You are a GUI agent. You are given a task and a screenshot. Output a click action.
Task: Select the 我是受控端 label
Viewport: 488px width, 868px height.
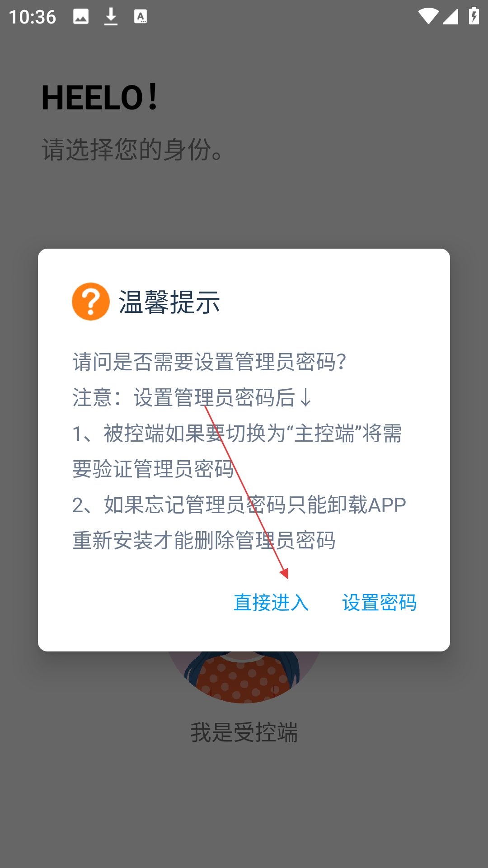[244, 732]
